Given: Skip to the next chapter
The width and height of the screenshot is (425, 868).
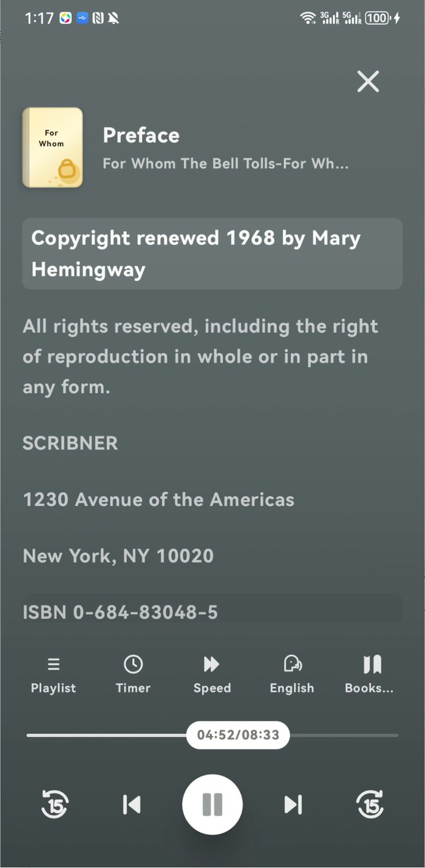Looking at the screenshot, I should (x=293, y=804).
